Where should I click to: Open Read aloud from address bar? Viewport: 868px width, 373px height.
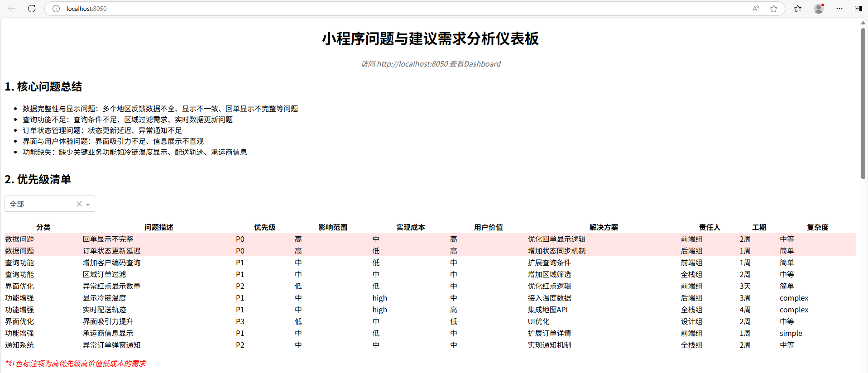click(756, 9)
